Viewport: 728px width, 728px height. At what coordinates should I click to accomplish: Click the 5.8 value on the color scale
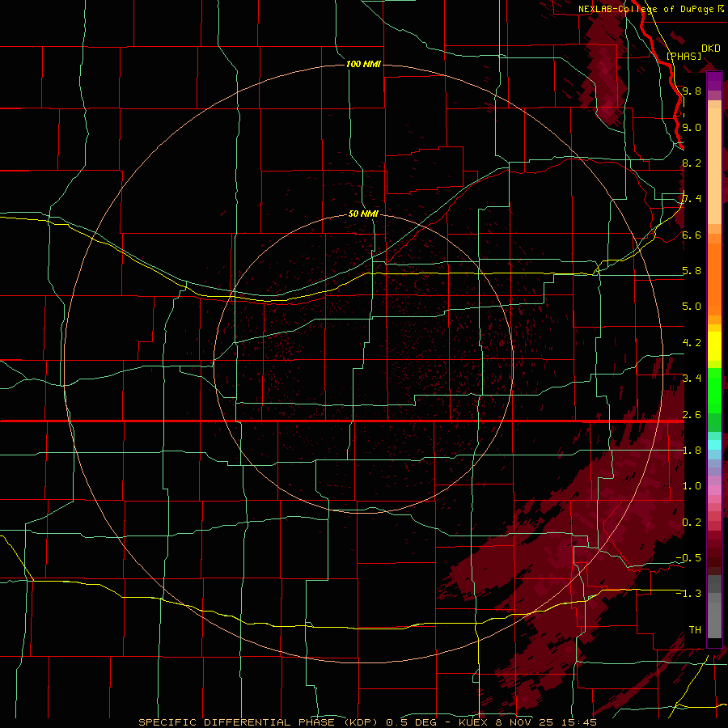coord(692,271)
